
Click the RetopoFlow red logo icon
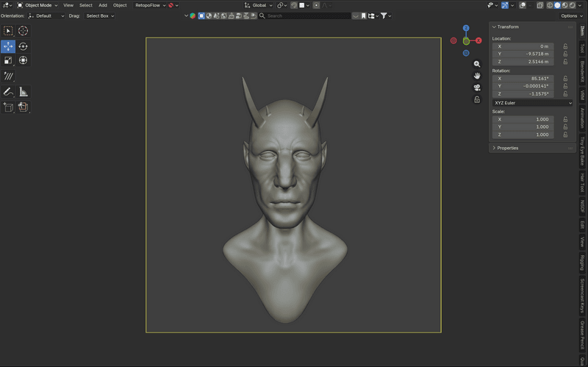(x=171, y=5)
